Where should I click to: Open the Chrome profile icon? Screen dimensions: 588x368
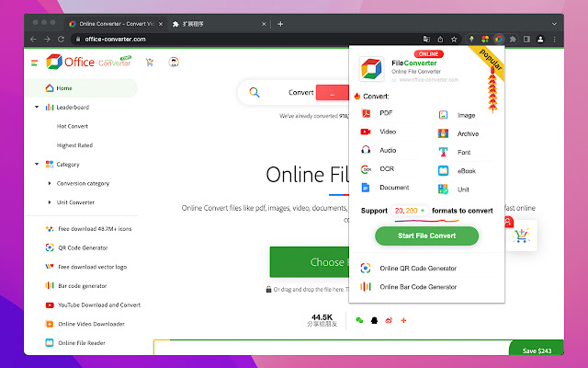pyautogui.click(x=540, y=39)
